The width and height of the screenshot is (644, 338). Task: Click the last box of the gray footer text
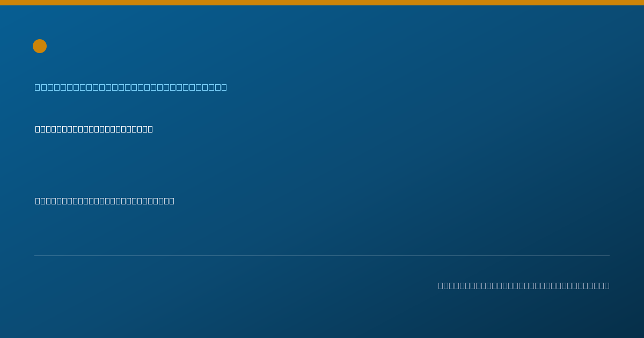click(x=607, y=285)
